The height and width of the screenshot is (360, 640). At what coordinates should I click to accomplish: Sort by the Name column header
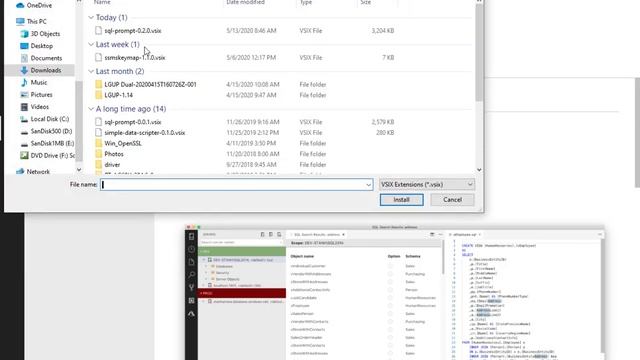[x=102, y=2]
